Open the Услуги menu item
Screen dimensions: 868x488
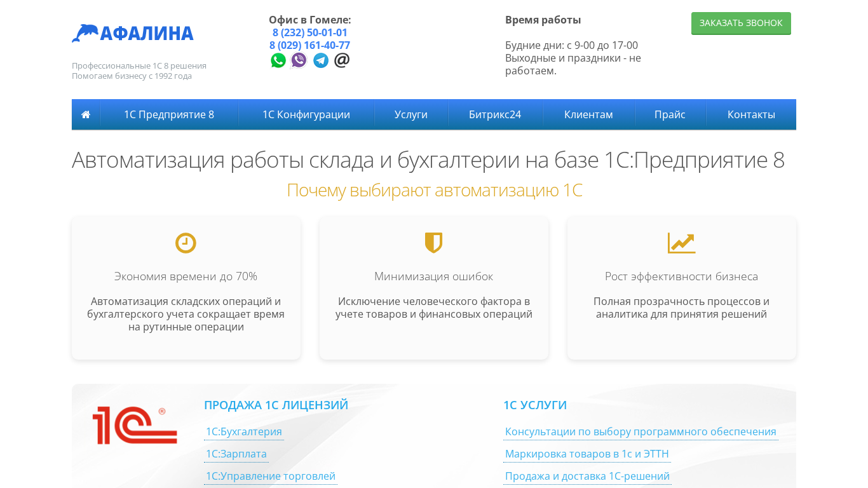(411, 114)
